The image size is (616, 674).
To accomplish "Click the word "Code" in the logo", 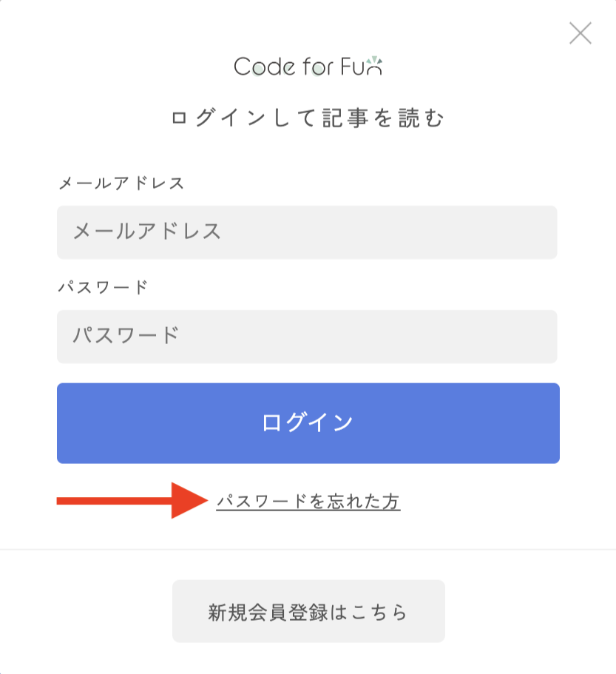I will coord(265,67).
